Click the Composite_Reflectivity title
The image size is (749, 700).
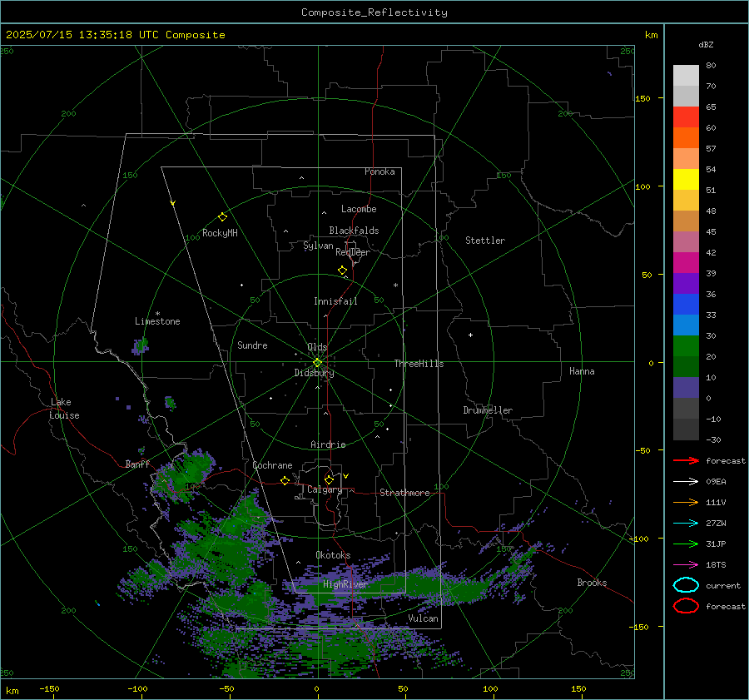coord(374,12)
